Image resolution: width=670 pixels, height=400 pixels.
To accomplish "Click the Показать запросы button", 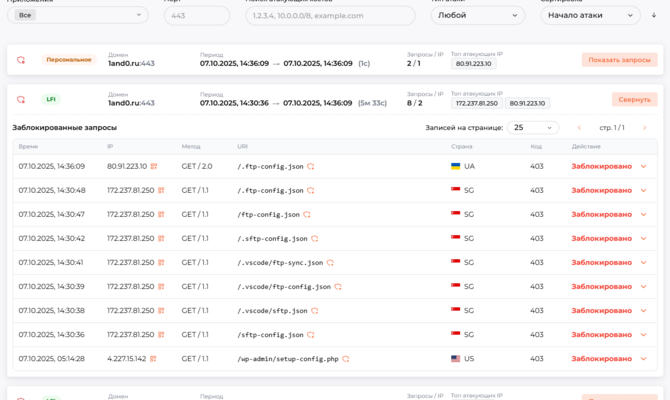I will pos(619,60).
